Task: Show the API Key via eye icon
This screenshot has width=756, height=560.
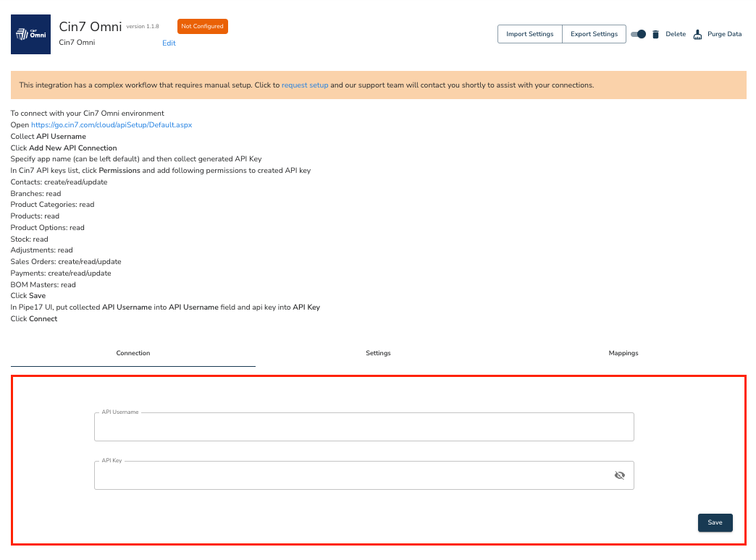Action: coord(620,475)
